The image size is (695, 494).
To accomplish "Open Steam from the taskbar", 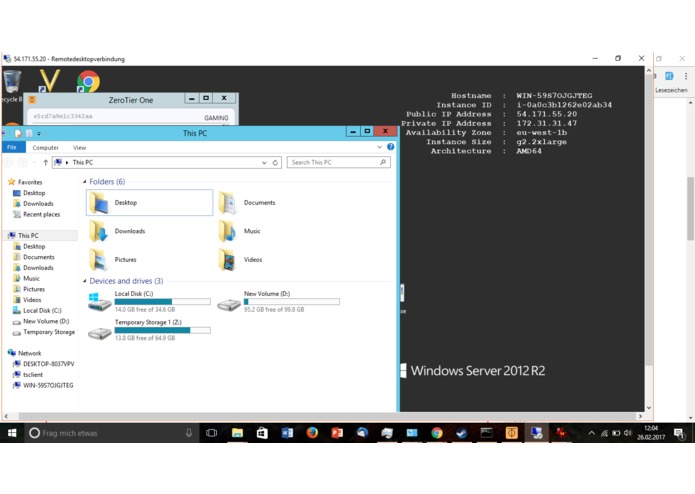I will click(461, 433).
